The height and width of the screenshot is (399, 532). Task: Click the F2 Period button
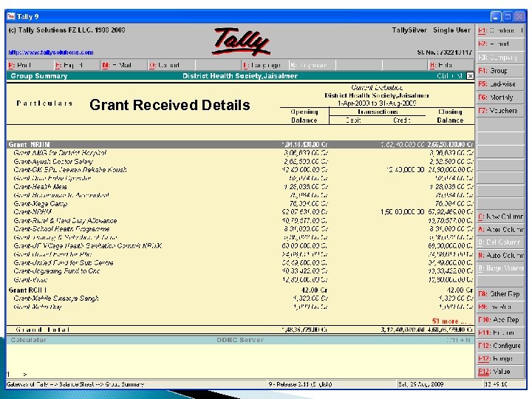(x=500, y=44)
